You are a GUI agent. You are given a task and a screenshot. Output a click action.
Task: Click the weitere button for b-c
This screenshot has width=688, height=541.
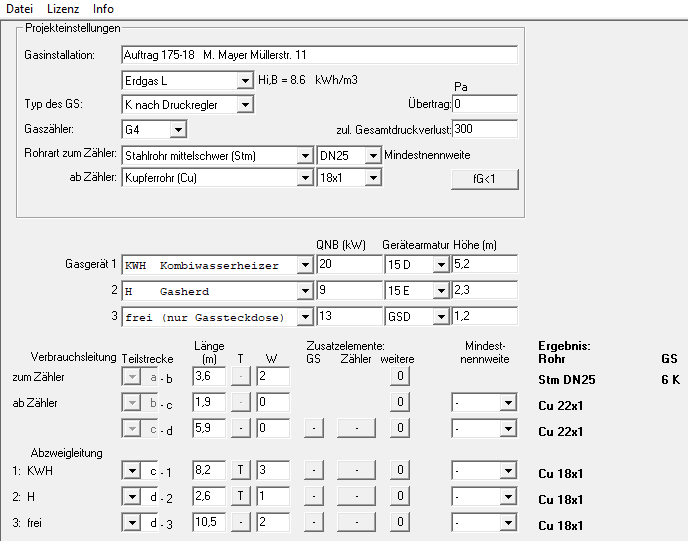400,402
